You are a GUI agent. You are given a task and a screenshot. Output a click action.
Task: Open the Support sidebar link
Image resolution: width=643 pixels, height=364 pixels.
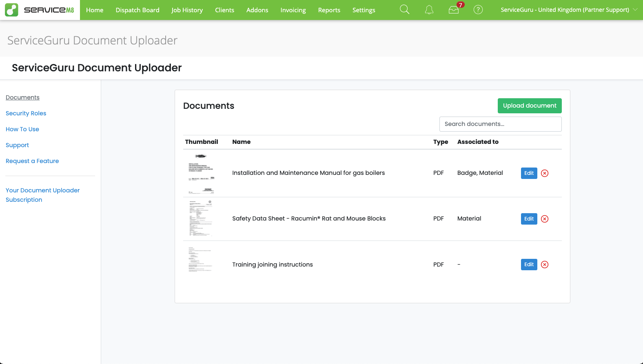17,145
